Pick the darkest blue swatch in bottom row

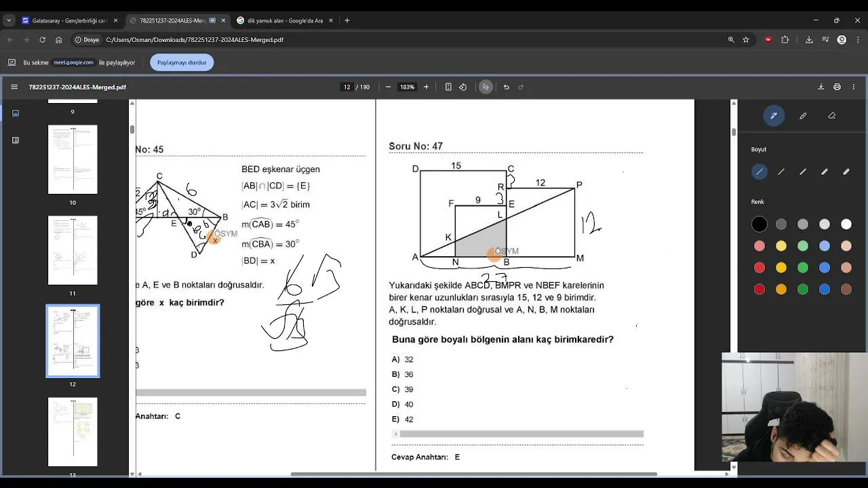[x=825, y=289]
